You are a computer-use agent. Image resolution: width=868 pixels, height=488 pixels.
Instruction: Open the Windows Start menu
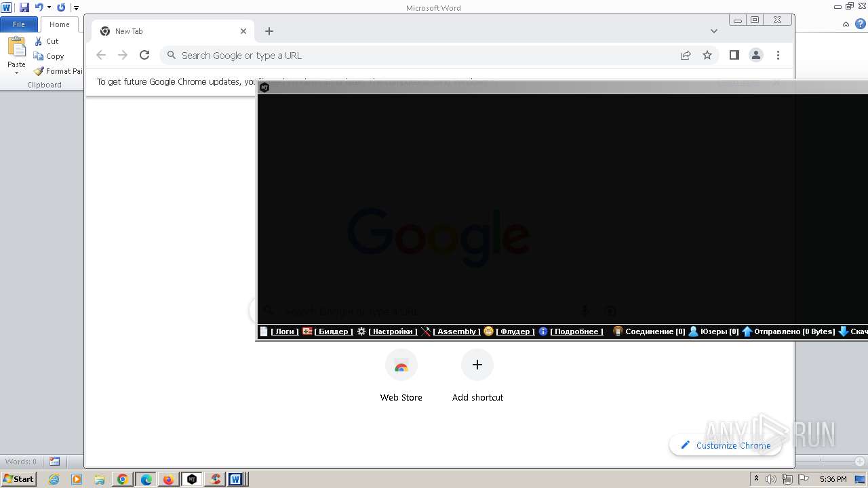pos(19,479)
